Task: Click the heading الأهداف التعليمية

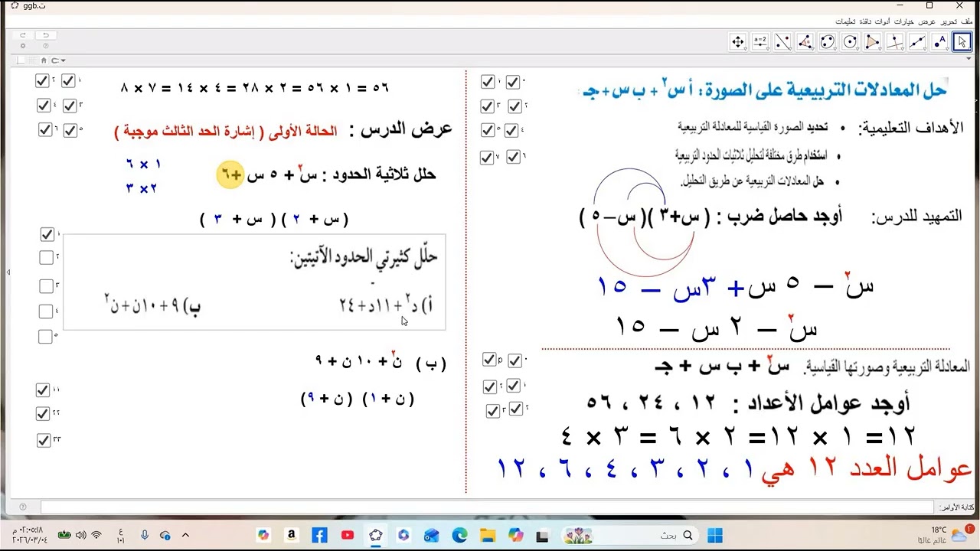Action: click(x=910, y=127)
